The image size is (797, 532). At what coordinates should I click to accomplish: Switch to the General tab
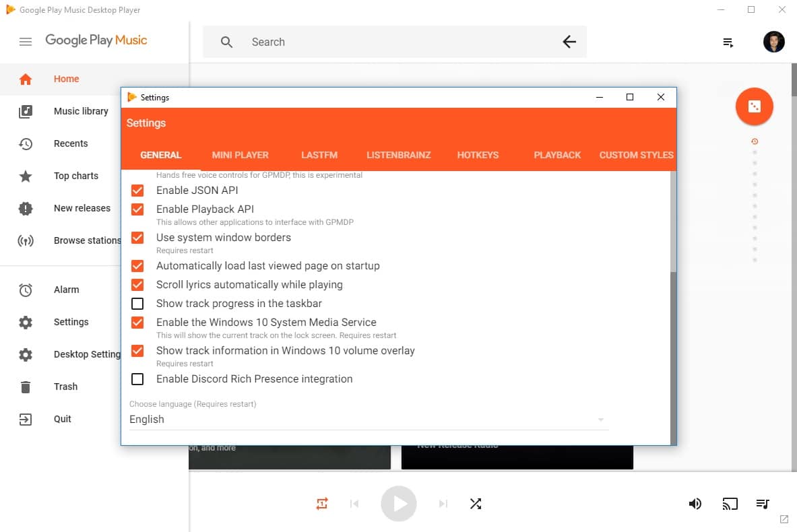(x=160, y=155)
